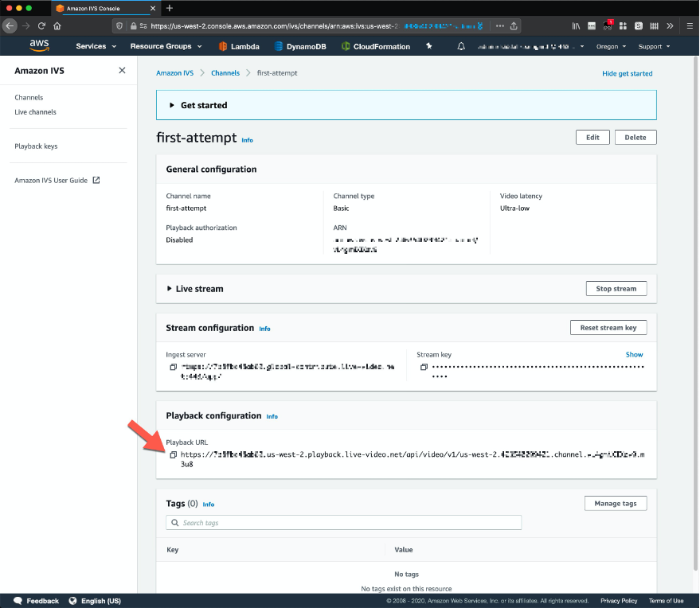Copy the Playback URL to clipboard
The image size is (700, 608).
point(173,454)
